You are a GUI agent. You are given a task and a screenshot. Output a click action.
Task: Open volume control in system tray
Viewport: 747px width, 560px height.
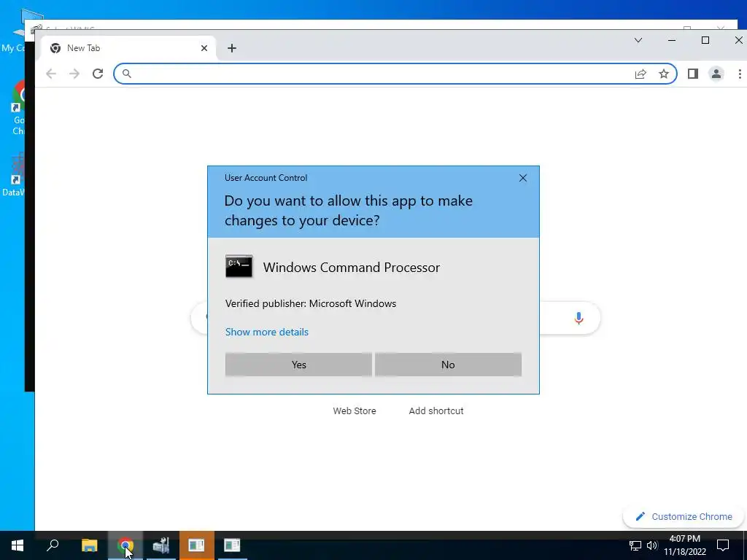(652, 545)
